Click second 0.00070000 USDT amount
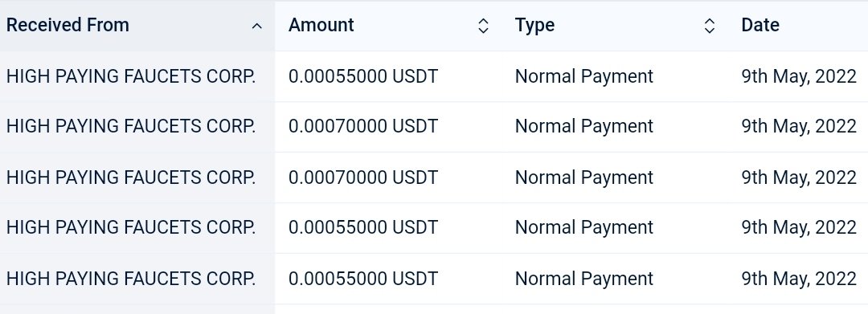This screenshot has width=868, height=314. pyautogui.click(x=363, y=177)
